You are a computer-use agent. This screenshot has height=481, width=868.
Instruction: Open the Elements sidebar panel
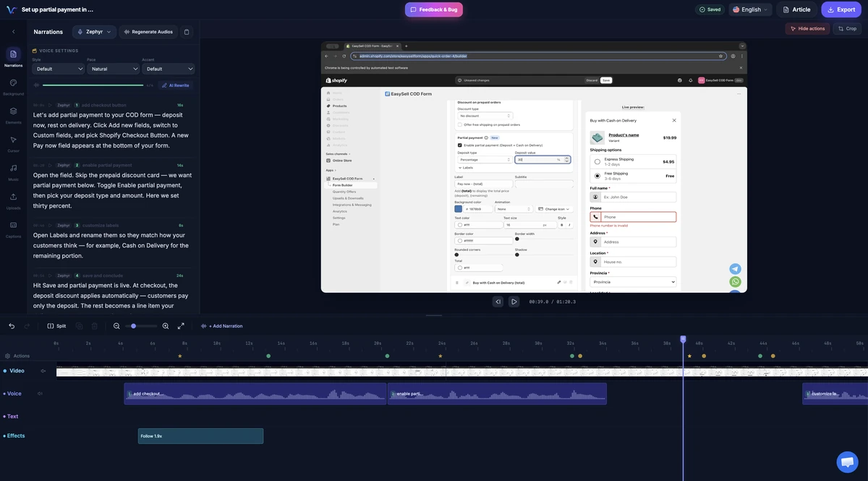[13, 114]
